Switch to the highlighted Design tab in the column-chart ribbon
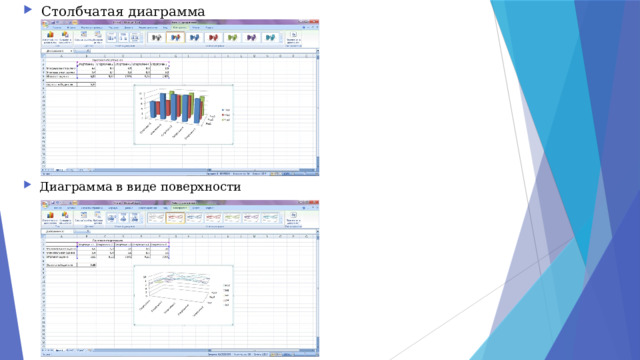The image size is (640, 360). 180,27
